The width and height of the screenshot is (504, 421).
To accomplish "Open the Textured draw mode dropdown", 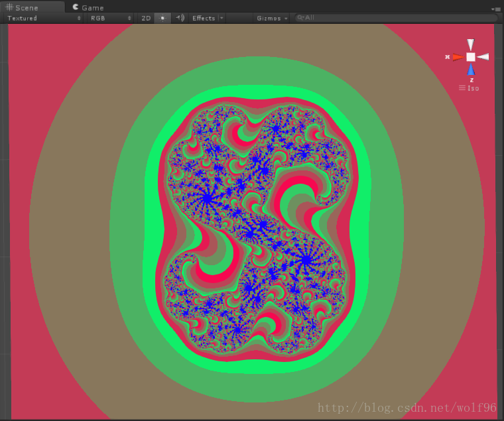I will coord(44,19).
